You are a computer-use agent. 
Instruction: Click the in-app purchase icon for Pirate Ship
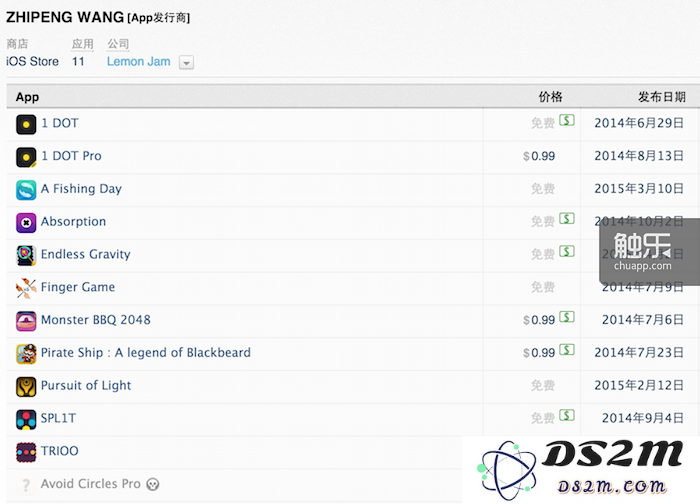pos(567,350)
